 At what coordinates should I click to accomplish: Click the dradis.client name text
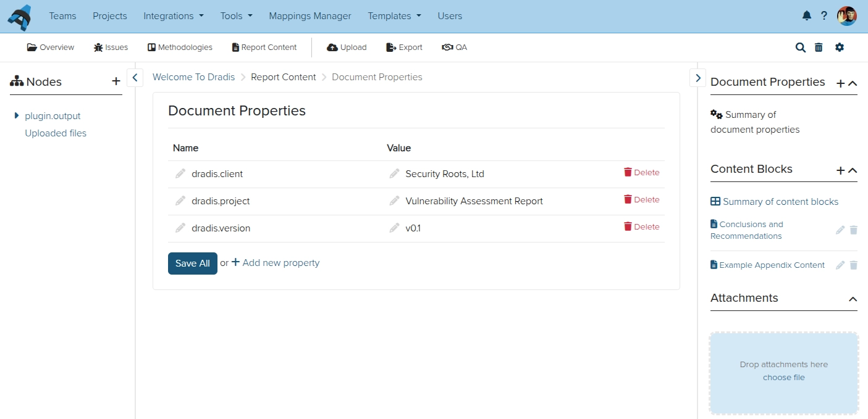click(x=217, y=174)
